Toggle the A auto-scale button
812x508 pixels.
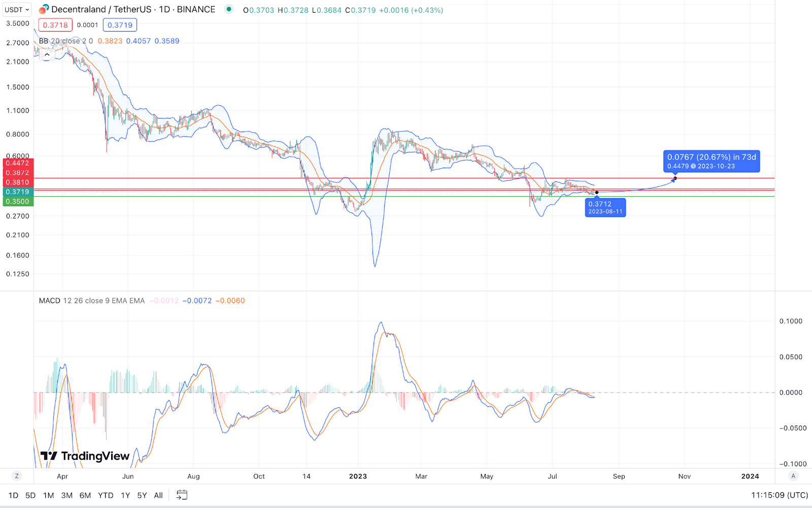pyautogui.click(x=793, y=476)
